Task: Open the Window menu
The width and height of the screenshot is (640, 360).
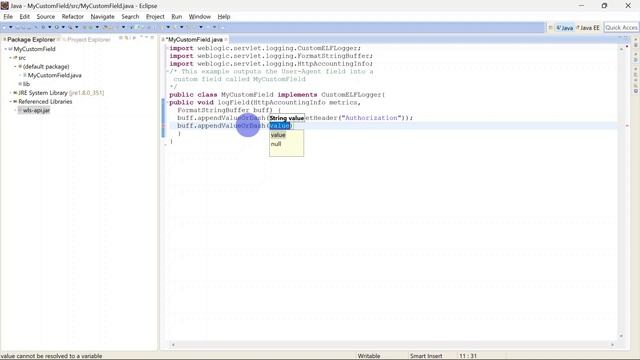Action: pyautogui.click(x=200, y=17)
